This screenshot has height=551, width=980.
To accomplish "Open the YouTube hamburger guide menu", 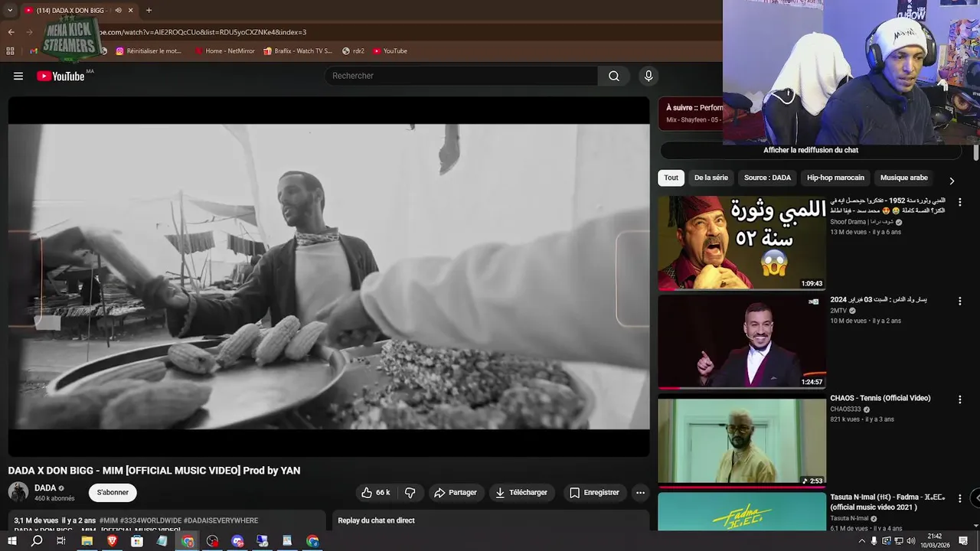I will 18,76.
